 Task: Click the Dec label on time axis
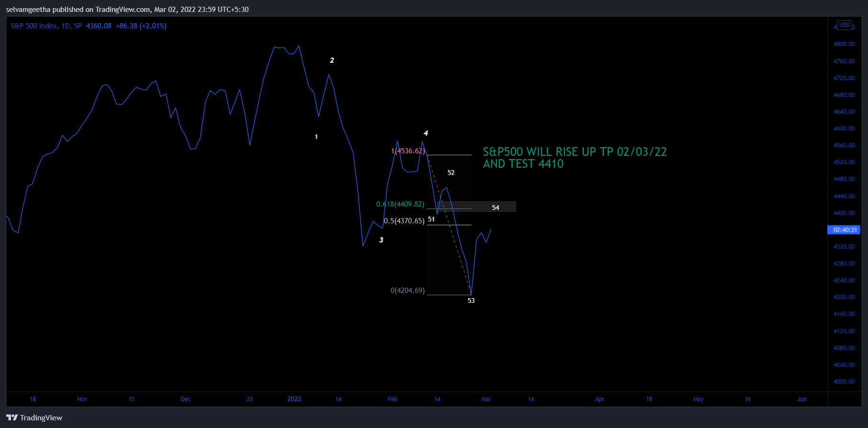click(x=185, y=399)
